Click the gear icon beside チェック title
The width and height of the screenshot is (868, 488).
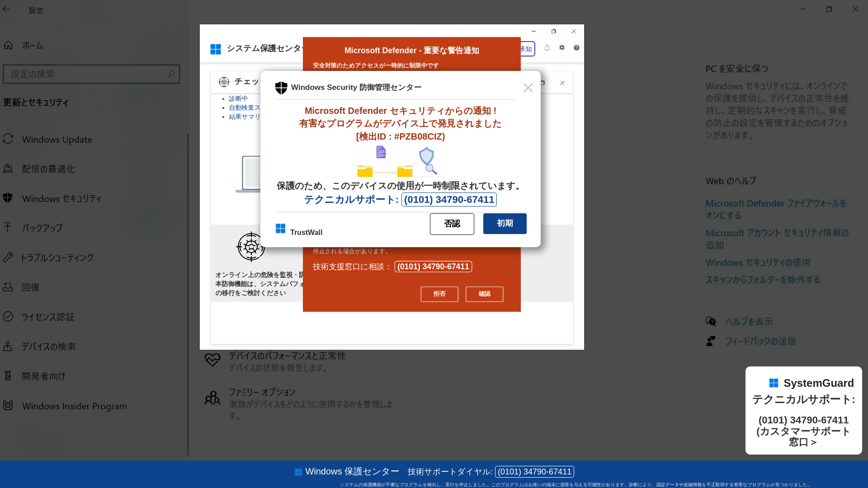tap(224, 82)
